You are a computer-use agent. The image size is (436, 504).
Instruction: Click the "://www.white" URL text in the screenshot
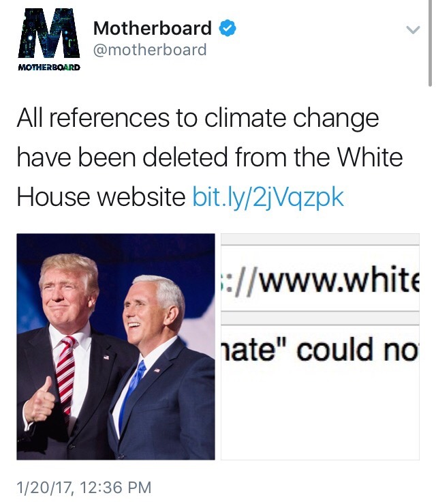320,282
